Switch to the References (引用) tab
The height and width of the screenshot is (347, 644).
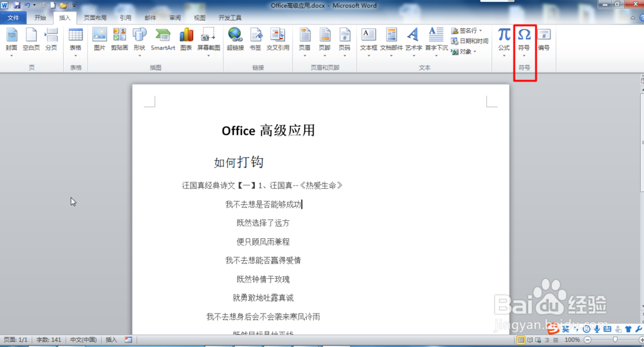tap(126, 17)
